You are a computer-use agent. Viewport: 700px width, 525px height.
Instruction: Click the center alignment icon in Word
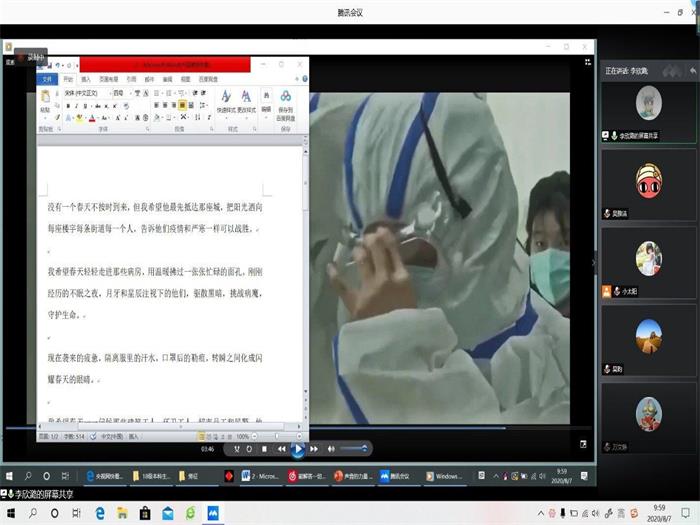coord(165,105)
